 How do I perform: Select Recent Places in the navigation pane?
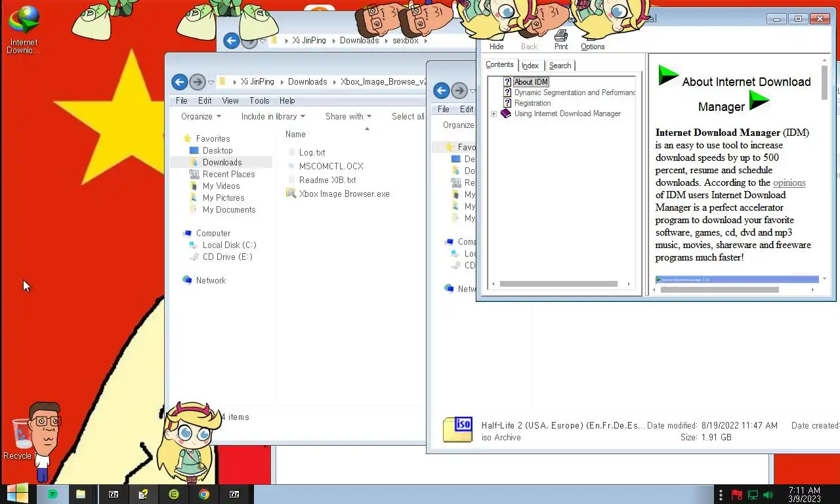228,175
